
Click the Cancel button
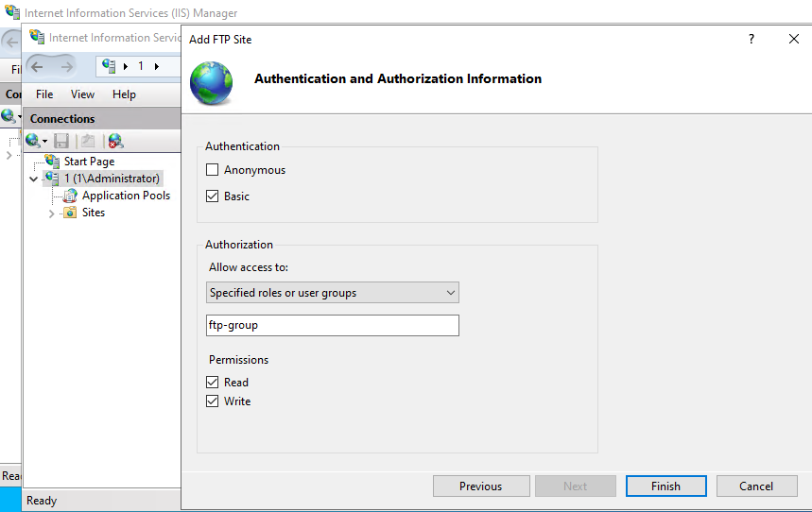(x=756, y=486)
